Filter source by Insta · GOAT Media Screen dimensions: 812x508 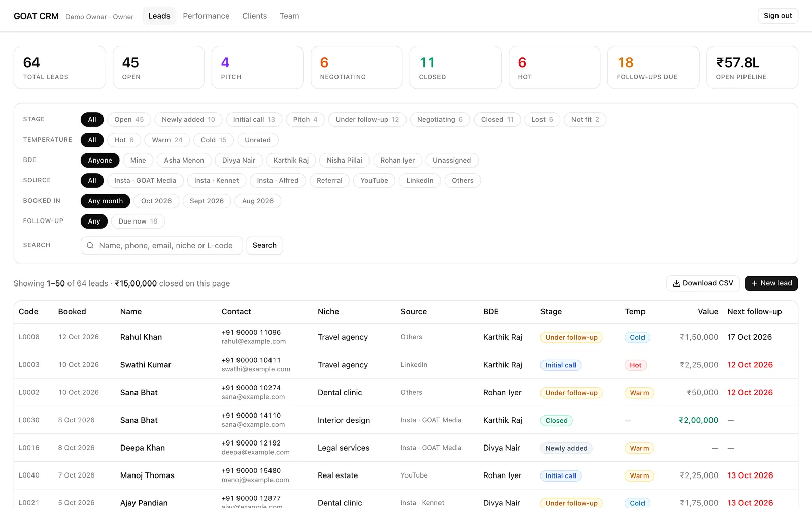(x=145, y=181)
